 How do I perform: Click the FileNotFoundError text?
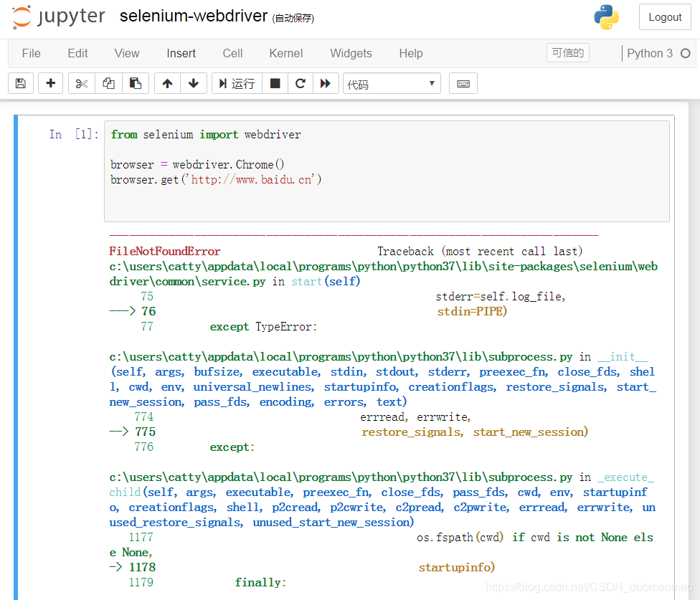click(x=165, y=251)
